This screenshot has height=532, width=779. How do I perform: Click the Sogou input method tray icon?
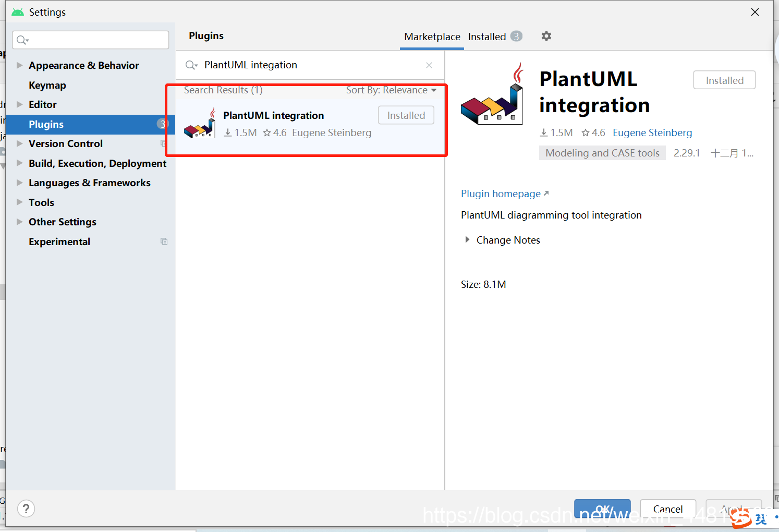coord(741,518)
